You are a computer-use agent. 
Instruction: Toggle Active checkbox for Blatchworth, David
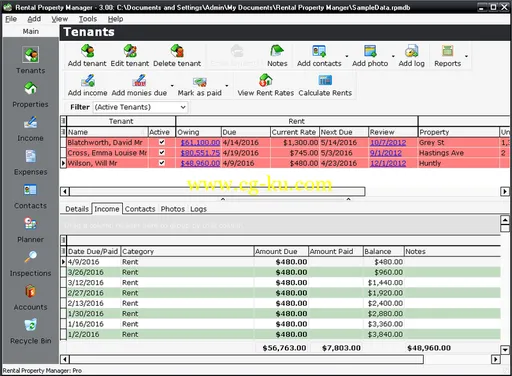tap(162, 142)
